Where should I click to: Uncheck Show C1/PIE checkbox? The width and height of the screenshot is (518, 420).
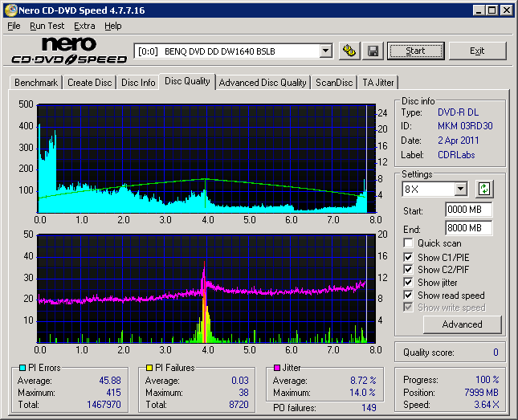pyautogui.click(x=409, y=257)
